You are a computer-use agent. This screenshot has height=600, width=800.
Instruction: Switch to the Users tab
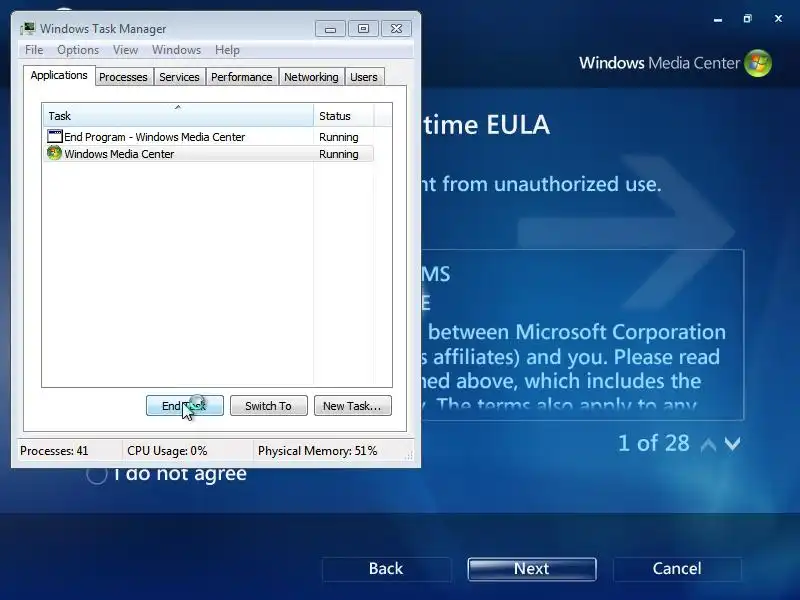pos(364,77)
